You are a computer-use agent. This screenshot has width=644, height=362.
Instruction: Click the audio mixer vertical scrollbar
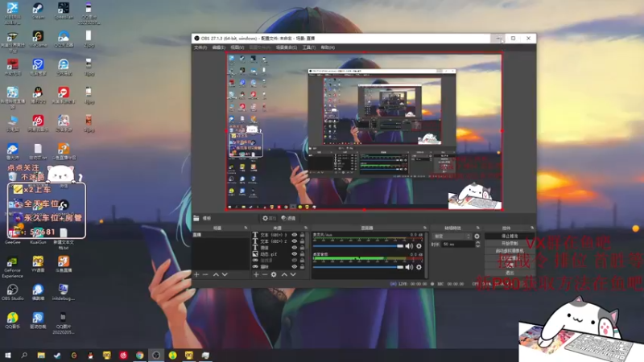(x=426, y=254)
